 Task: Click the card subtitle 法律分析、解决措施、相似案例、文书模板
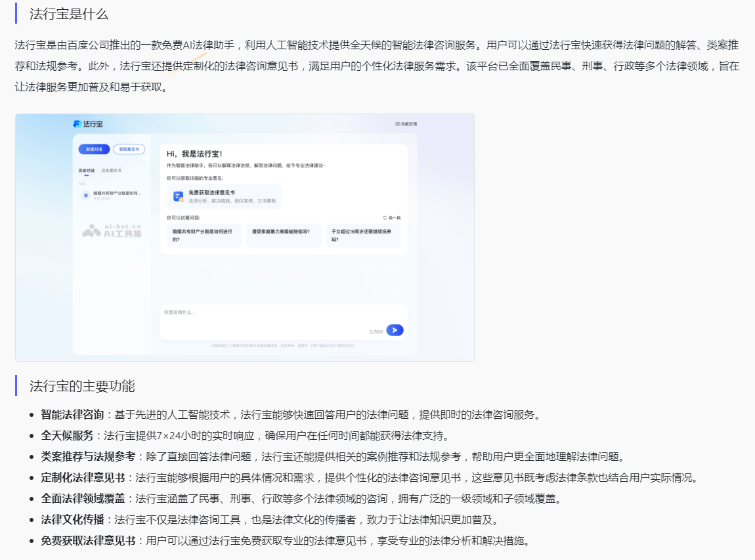coord(232,201)
